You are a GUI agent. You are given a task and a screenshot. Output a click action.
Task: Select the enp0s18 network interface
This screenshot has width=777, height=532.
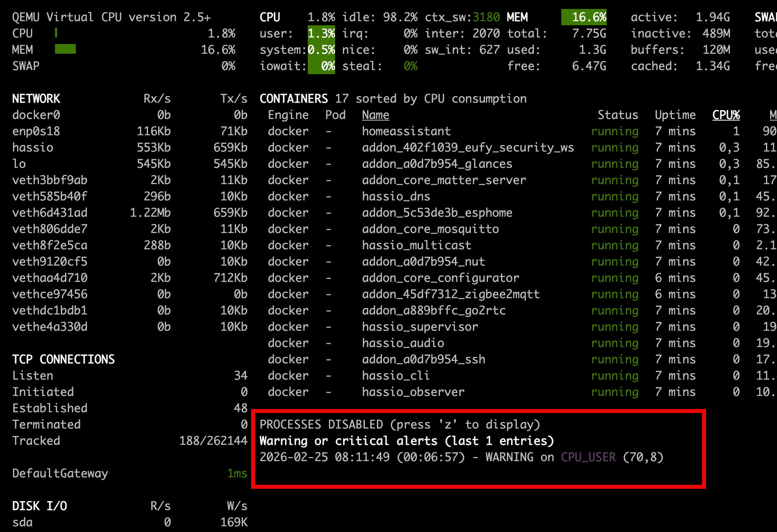tap(36, 131)
